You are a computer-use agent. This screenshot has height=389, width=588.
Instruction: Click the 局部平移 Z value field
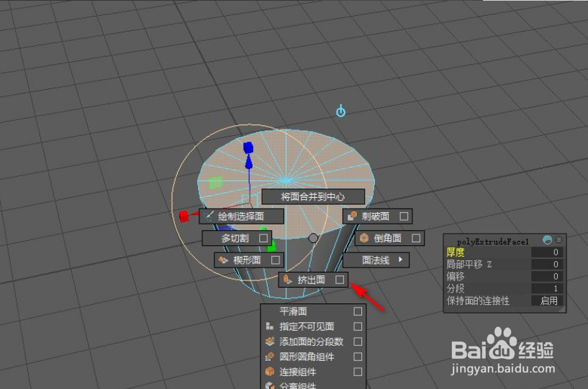pyautogui.click(x=547, y=264)
